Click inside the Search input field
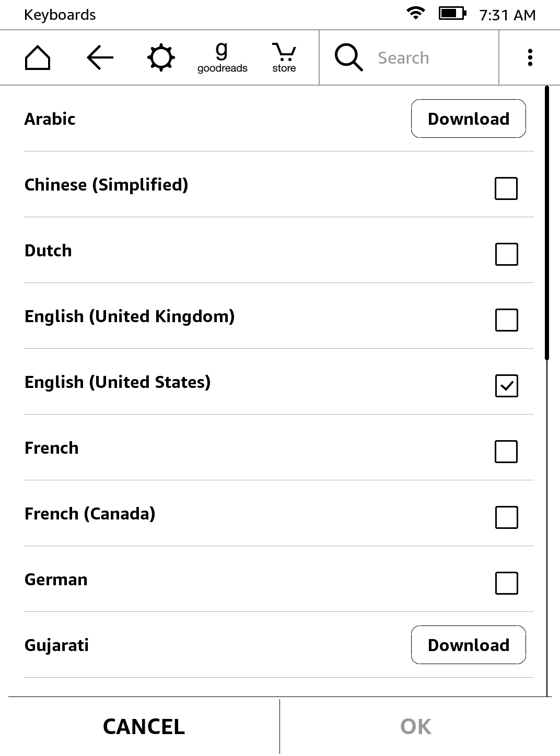560x756 pixels. click(x=434, y=57)
